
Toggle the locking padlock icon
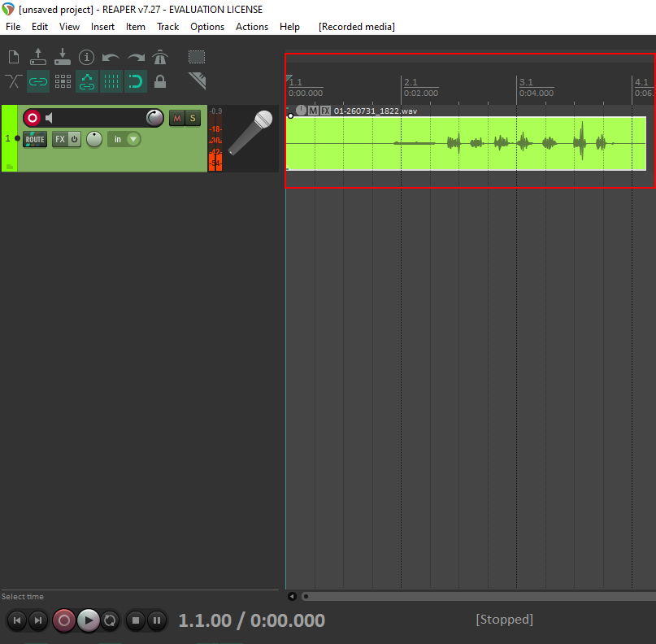pos(160,81)
